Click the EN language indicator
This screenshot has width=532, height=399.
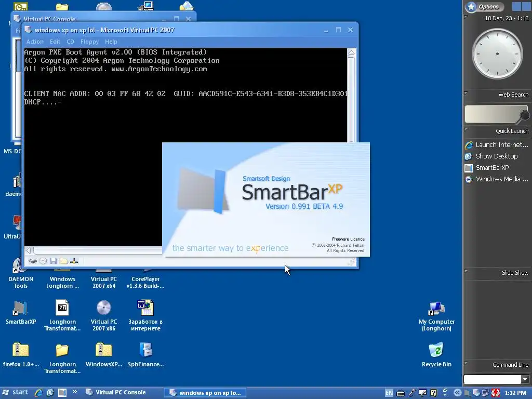coord(389,393)
